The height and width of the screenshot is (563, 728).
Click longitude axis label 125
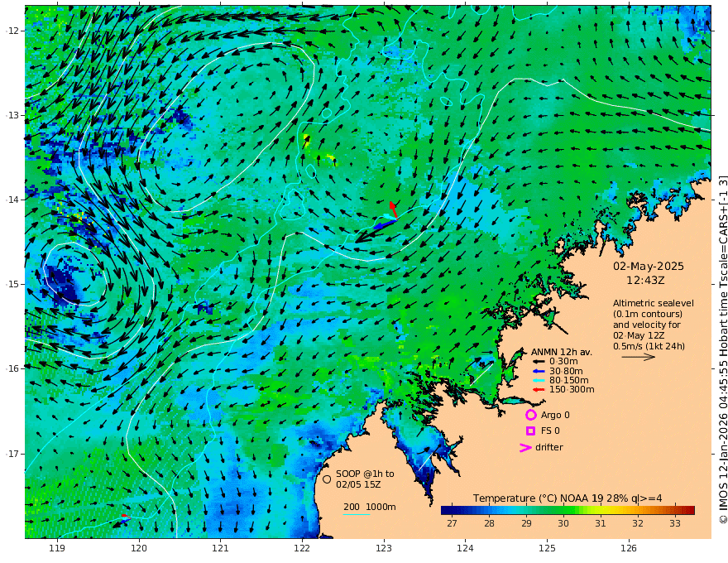pos(547,548)
